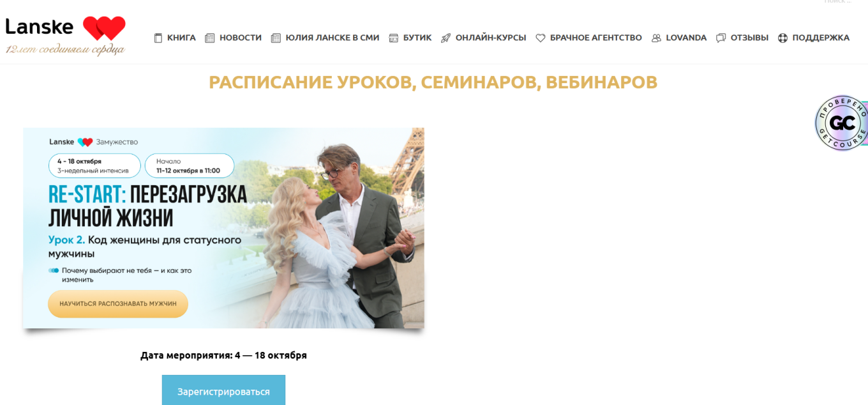Click the chat bubbles icon beside ОТЗЫВЫ
Image resolution: width=868 pixels, height=405 pixels.
click(721, 38)
